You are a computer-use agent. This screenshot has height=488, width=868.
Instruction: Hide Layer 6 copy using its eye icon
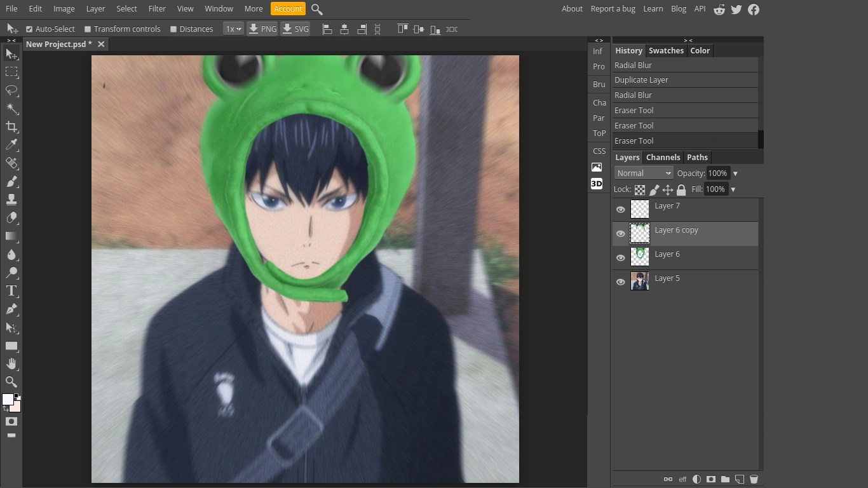621,234
